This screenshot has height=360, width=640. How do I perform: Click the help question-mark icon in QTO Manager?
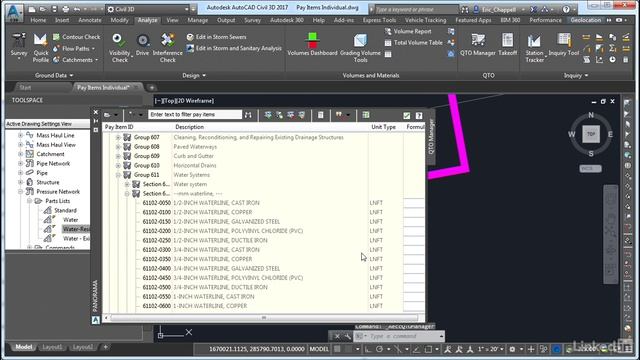[419, 116]
